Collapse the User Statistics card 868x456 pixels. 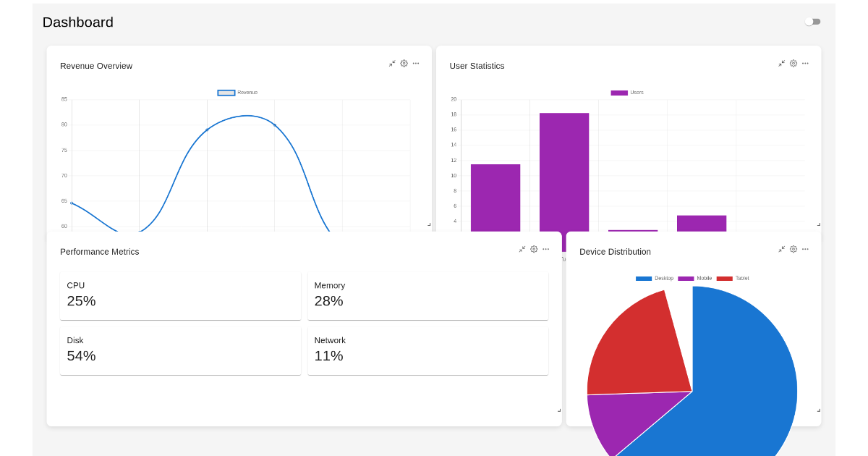pyautogui.click(x=781, y=63)
